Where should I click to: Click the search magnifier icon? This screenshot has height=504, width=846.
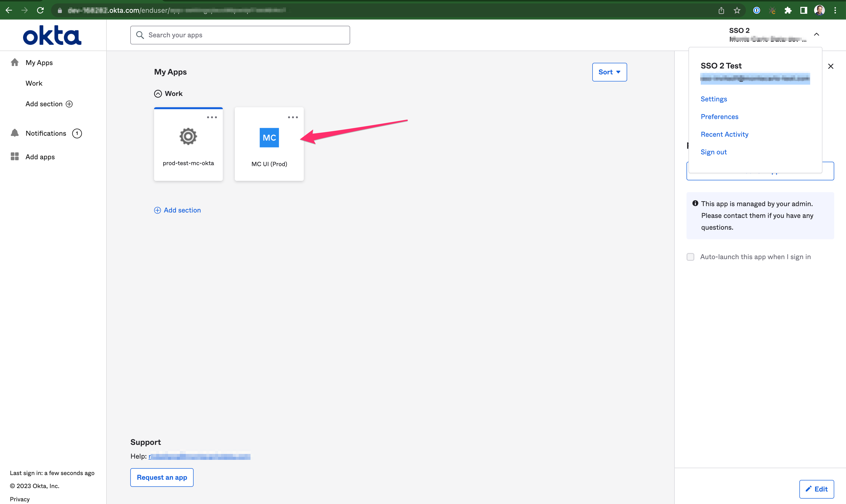pyautogui.click(x=140, y=35)
